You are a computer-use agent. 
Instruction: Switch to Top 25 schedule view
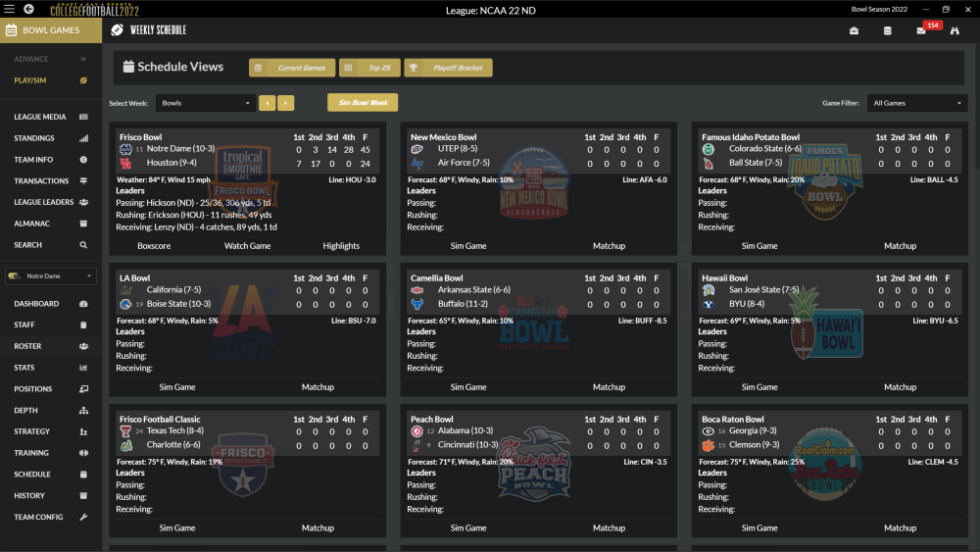[368, 68]
